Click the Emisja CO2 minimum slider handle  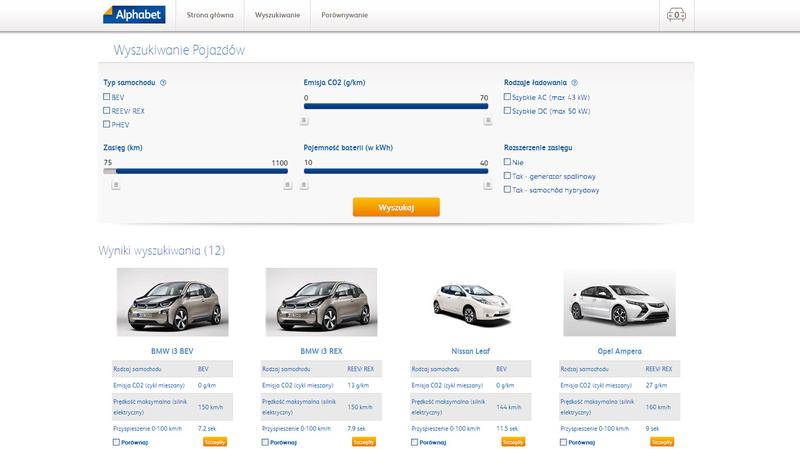tap(304, 120)
